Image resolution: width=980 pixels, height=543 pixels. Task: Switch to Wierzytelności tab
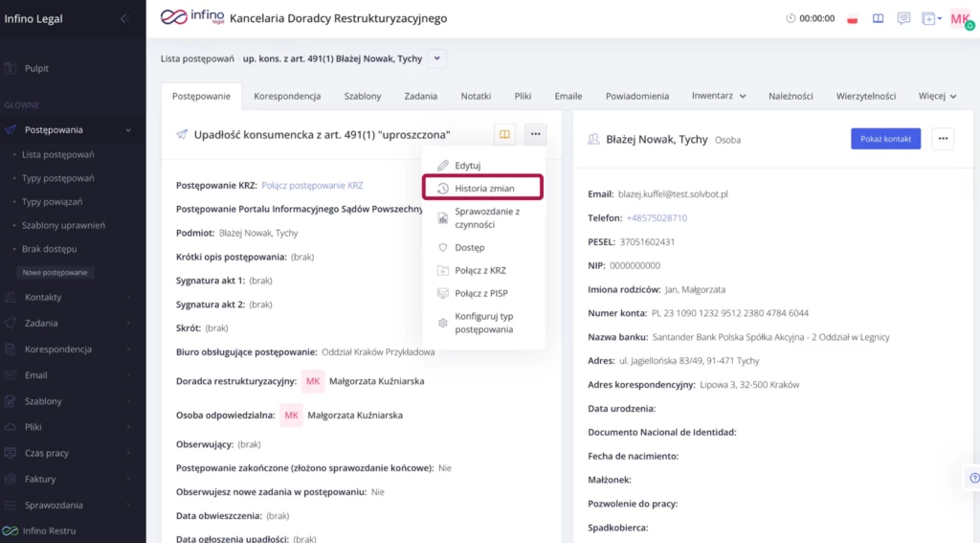click(x=865, y=97)
